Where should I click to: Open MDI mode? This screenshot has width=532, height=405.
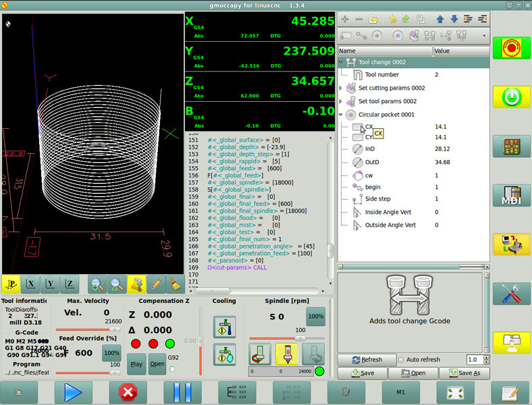pyautogui.click(x=511, y=195)
